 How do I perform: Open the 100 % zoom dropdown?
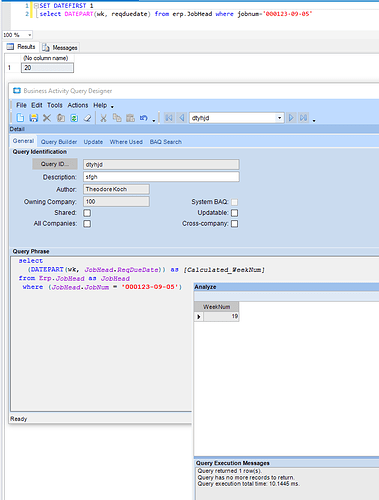click(x=29, y=35)
